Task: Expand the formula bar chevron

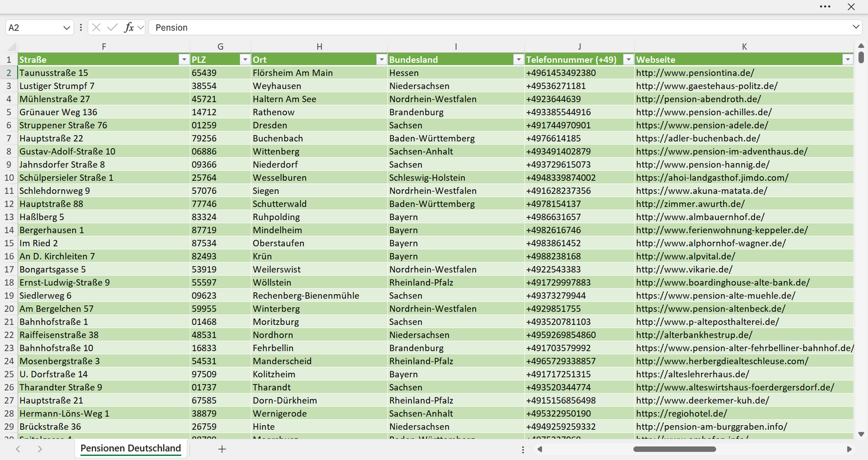Action: click(x=856, y=28)
